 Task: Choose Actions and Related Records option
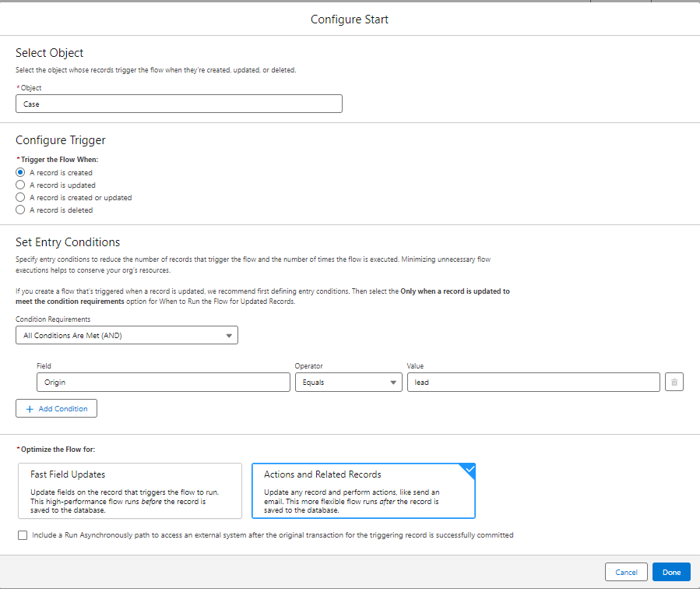pos(363,491)
